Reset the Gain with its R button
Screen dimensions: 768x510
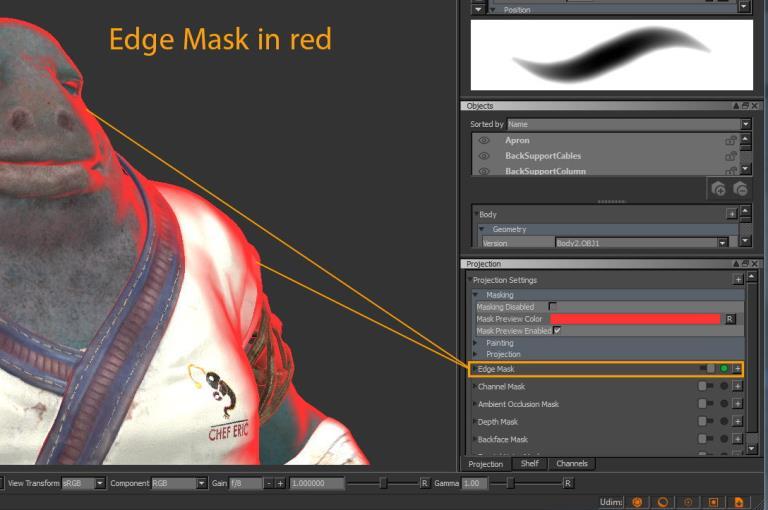coord(424,484)
